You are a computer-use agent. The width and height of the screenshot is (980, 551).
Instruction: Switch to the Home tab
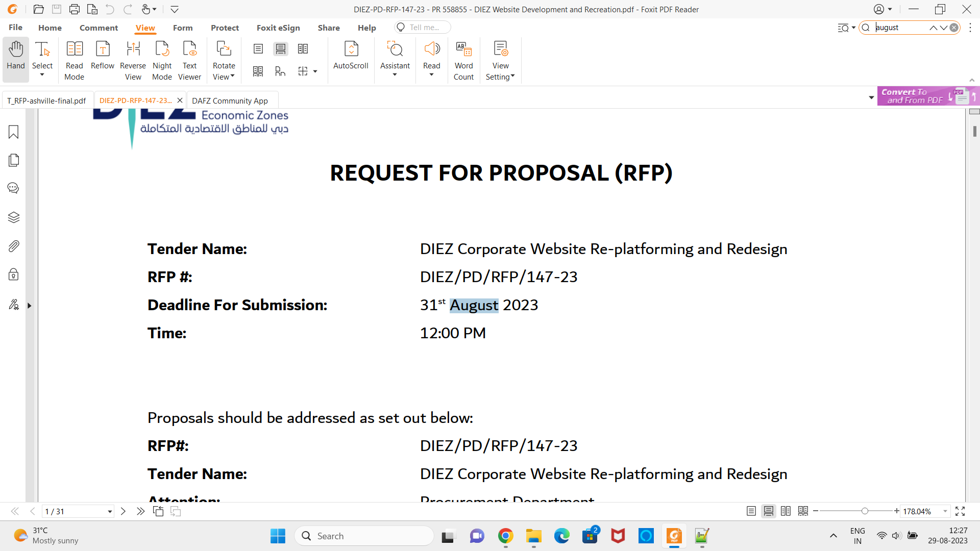point(50,28)
